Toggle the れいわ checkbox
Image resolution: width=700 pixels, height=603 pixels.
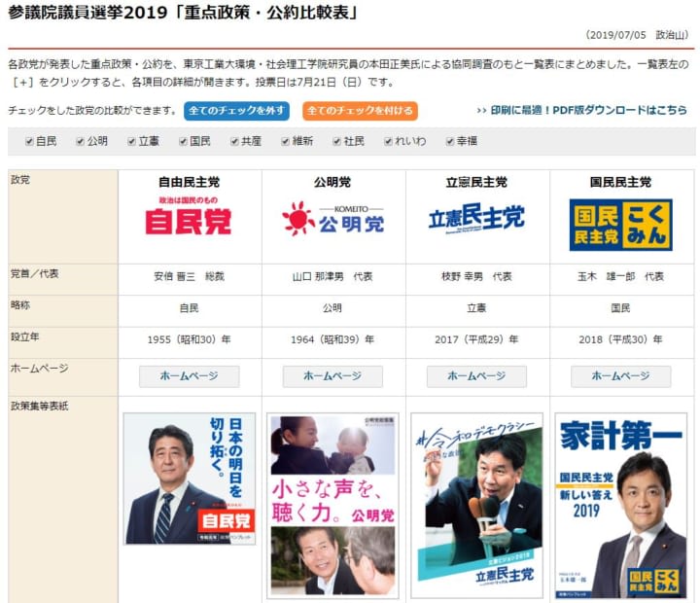click(x=388, y=142)
